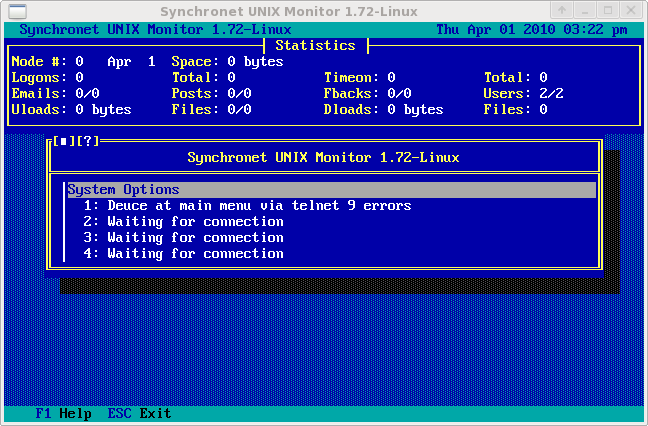The image size is (648, 426).
Task: Click the 'Dloads: 0 bytes' statistic
Action: 384,109
